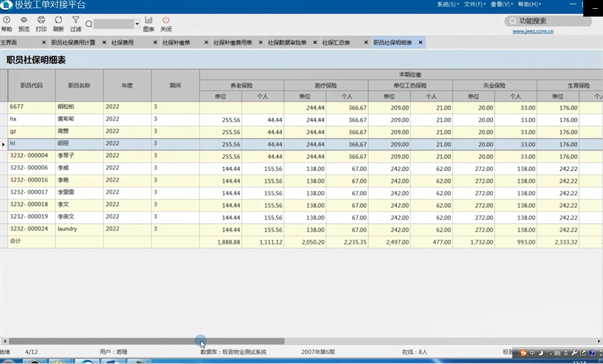This screenshot has width=603, height=364.
Task: Click the magnifier icon beside toolbar search box
Action: coord(89,24)
